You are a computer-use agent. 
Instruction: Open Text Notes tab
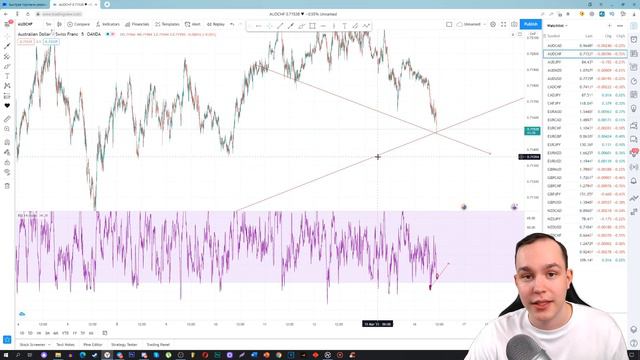(x=65, y=345)
